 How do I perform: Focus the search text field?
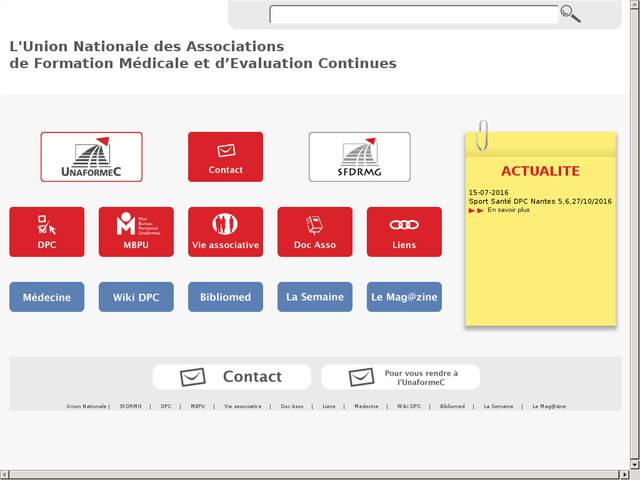click(413, 15)
